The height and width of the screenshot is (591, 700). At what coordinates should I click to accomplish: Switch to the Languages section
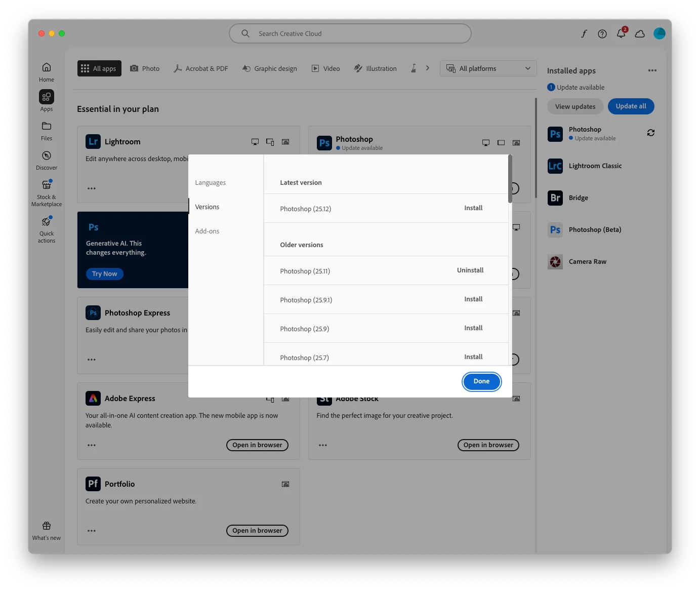click(x=211, y=183)
